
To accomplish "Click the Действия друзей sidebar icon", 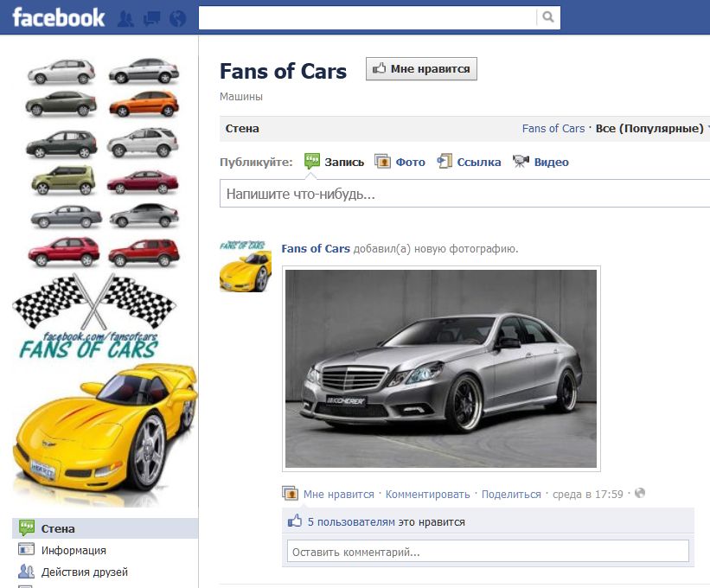I will tap(26, 572).
